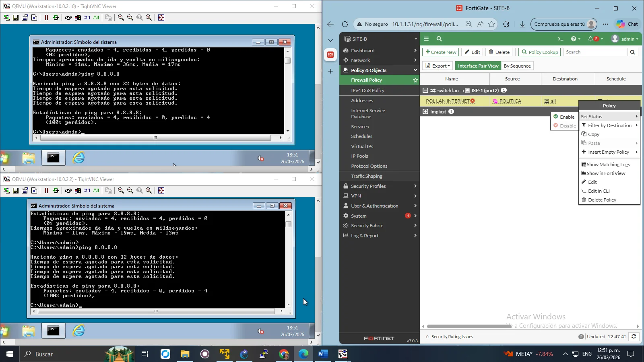
Task: Zoom out in Workstation-10.0.2.2 VNC viewer
Action: pyautogui.click(x=130, y=191)
